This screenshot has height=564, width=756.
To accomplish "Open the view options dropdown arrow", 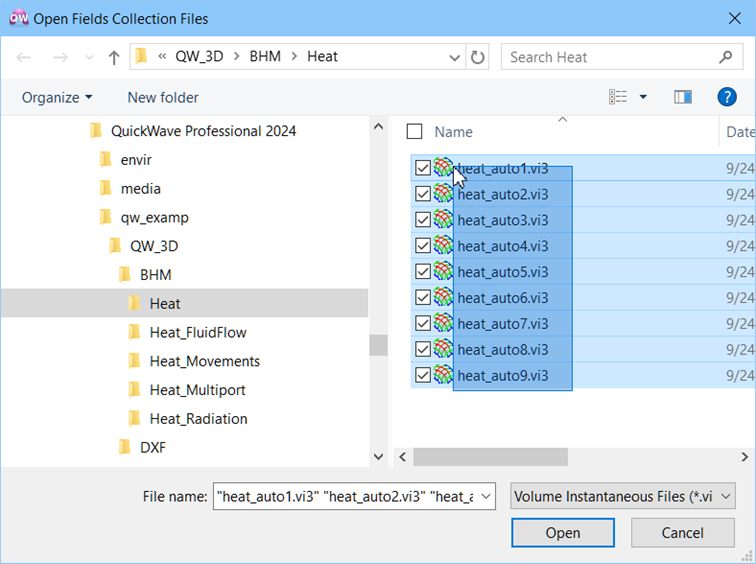I will [x=643, y=97].
